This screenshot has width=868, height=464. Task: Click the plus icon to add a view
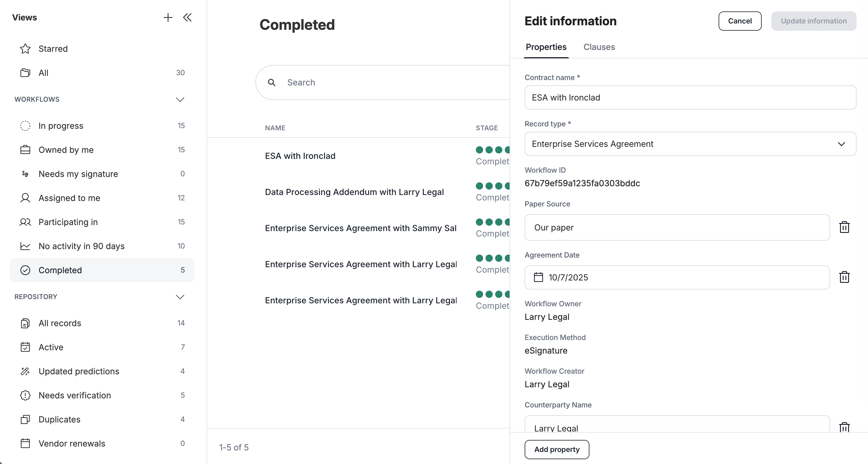tap(168, 17)
